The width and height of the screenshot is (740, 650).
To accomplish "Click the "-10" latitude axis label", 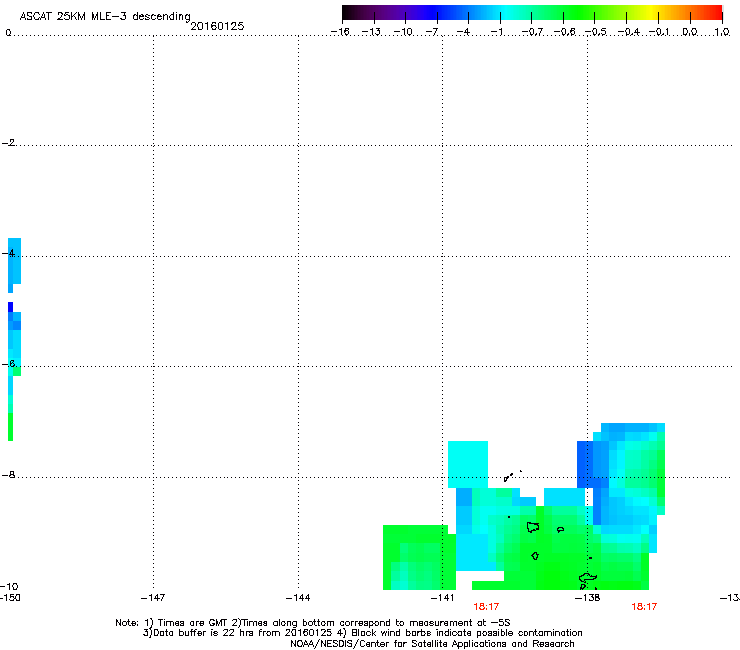I will [x=9, y=586].
